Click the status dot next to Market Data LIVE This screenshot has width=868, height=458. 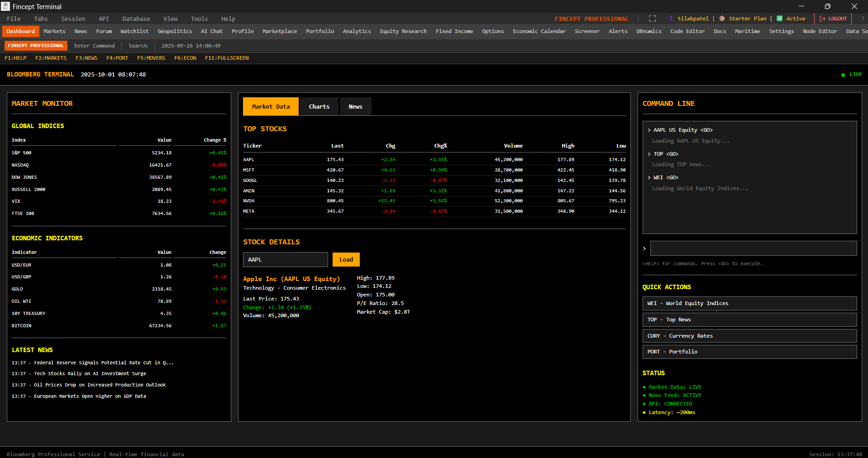pos(645,387)
